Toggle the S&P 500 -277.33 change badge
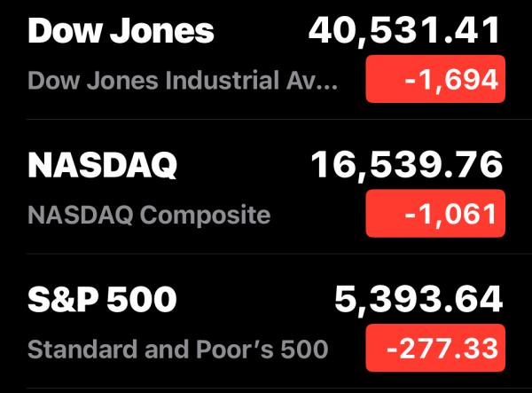This screenshot has height=393, width=532. [435, 349]
